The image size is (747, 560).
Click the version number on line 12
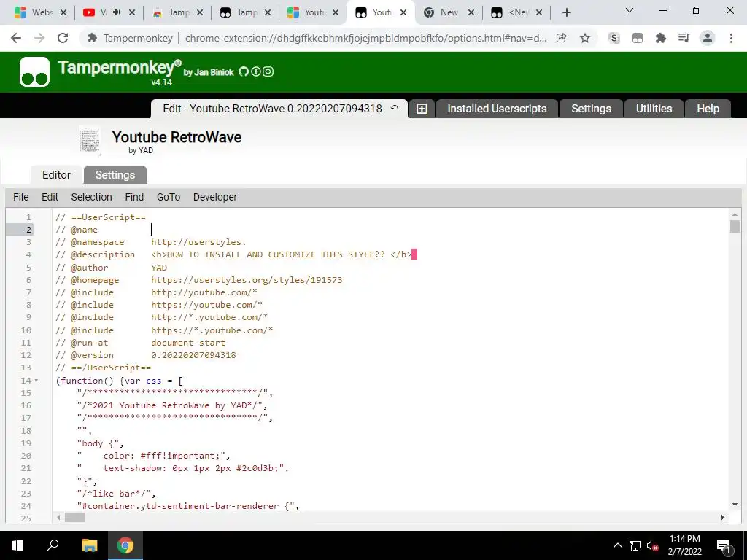pos(193,355)
